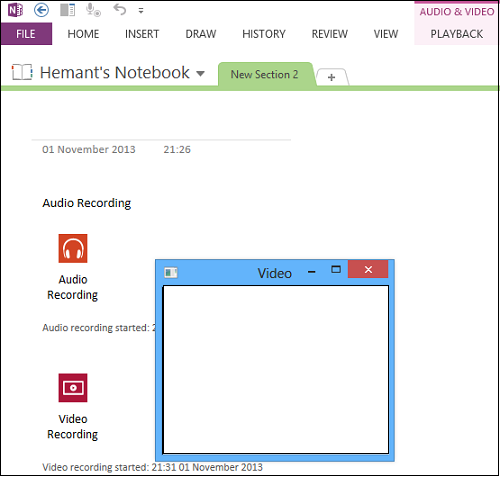Start recording with the microphone icon

point(93,10)
